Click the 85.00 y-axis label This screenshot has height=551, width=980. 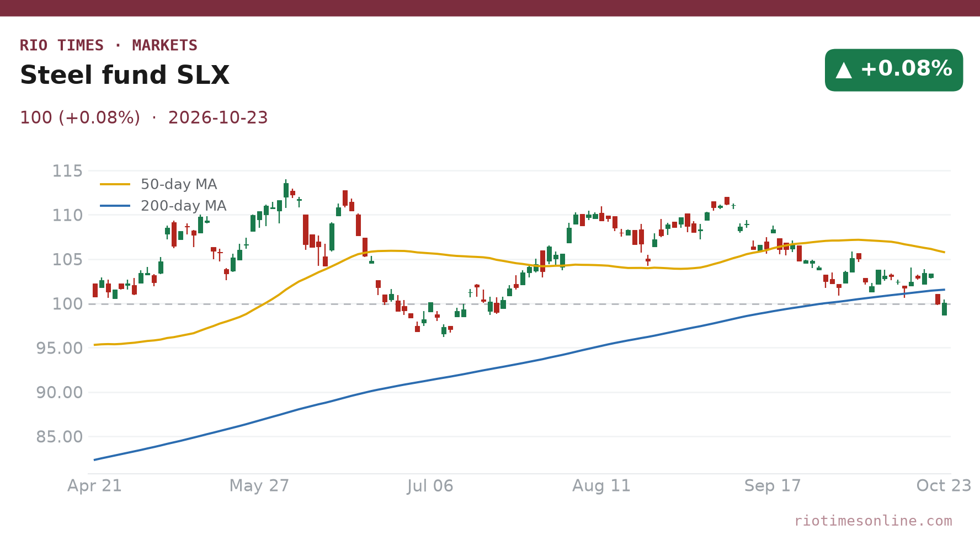60,437
